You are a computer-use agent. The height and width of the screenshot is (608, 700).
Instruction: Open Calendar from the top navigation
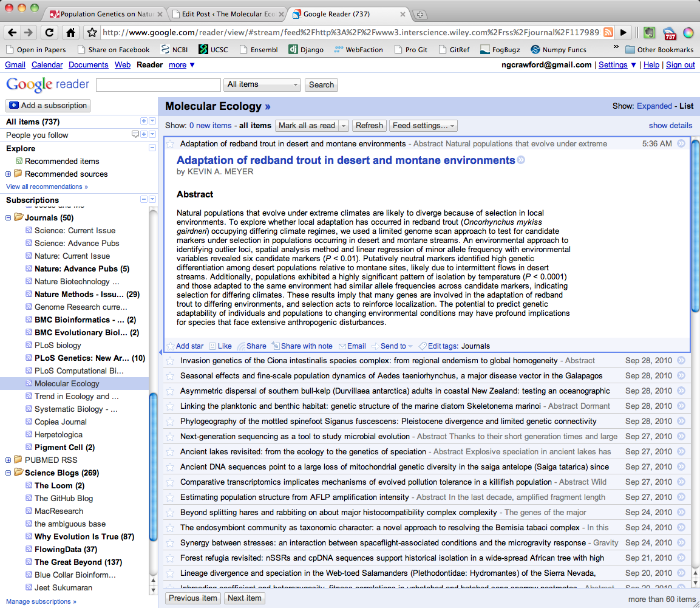[47, 65]
